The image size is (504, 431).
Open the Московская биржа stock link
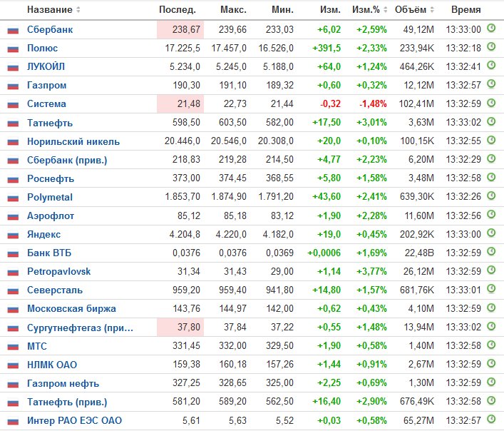tap(71, 309)
